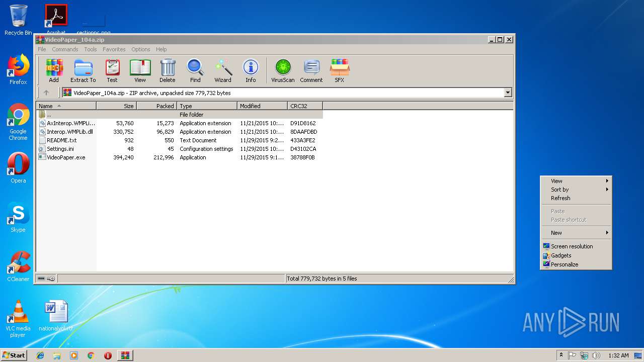Image resolution: width=644 pixels, height=362 pixels.
Task: Sort by the Type column header
Action: (207, 106)
